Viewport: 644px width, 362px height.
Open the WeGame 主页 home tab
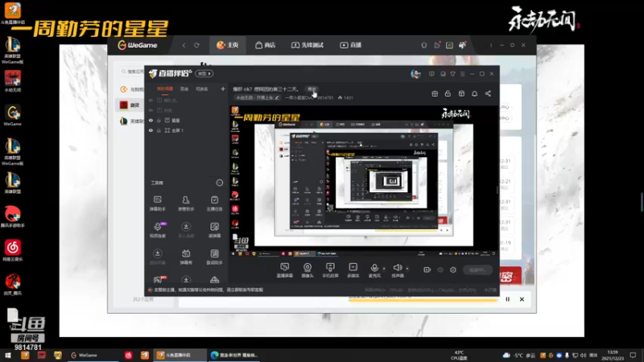pos(228,45)
